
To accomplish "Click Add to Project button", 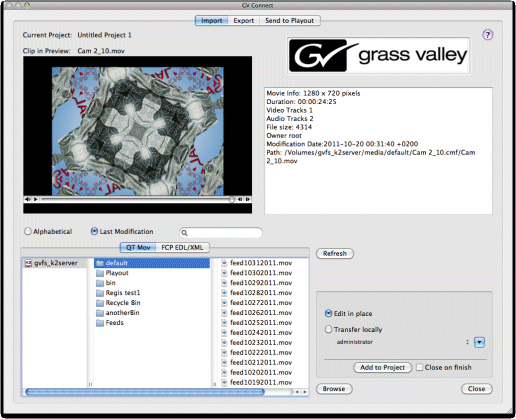I will pos(382,367).
